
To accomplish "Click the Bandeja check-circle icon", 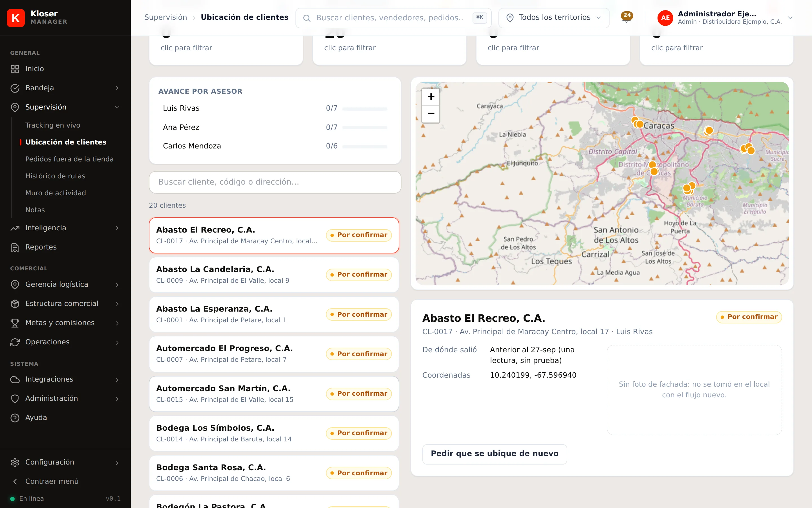I will 15,88.
